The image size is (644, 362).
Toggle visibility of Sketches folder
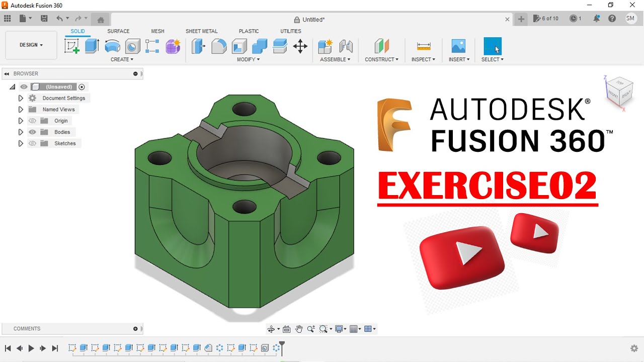point(32,143)
